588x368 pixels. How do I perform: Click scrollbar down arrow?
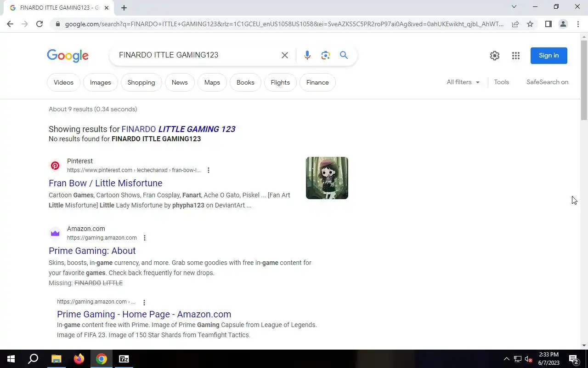[x=584, y=345]
